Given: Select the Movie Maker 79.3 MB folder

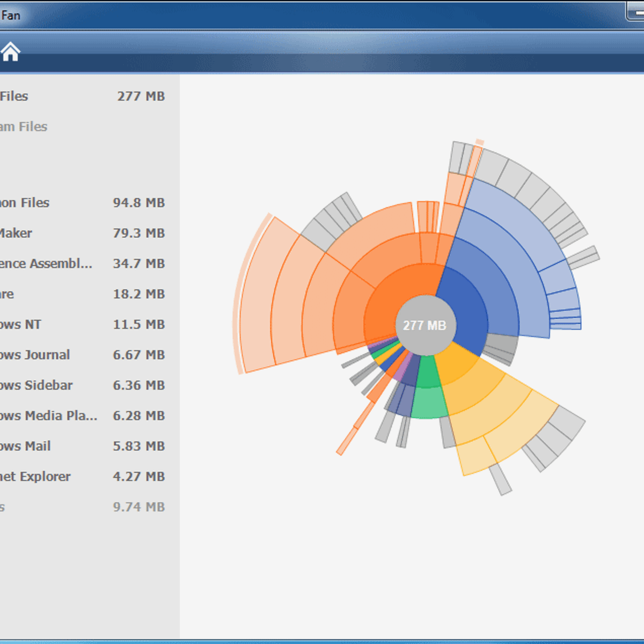Looking at the screenshot, I should pos(80,233).
